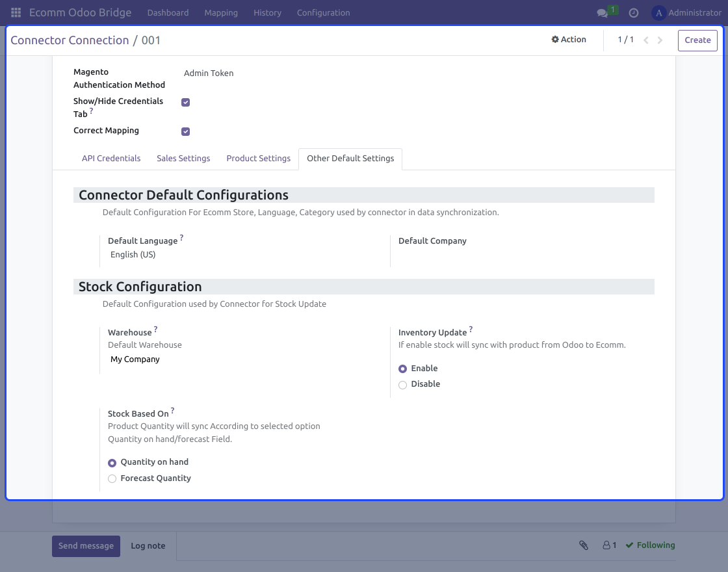The image size is (728, 572).
Task: Switch to Other Default Settings tab
Action: (x=350, y=159)
